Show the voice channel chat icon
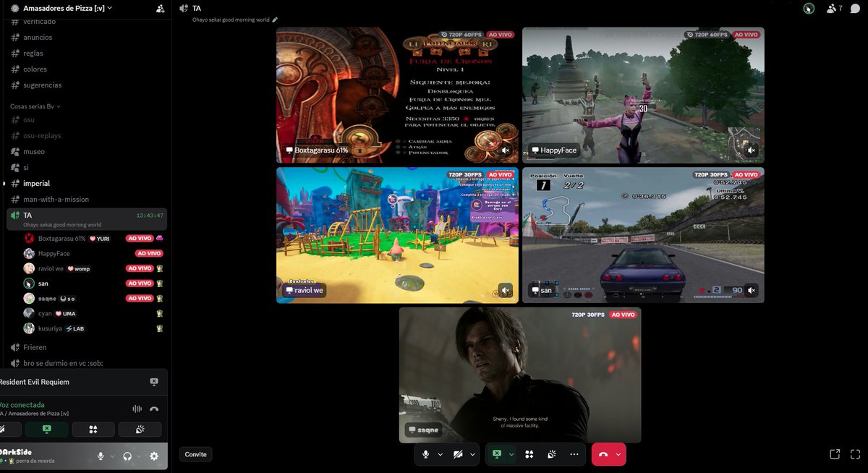Viewport: 868px width, 473px height. click(x=856, y=9)
